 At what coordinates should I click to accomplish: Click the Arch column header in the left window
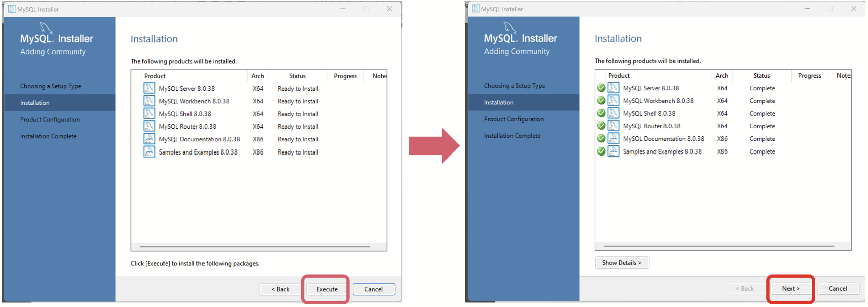point(258,76)
